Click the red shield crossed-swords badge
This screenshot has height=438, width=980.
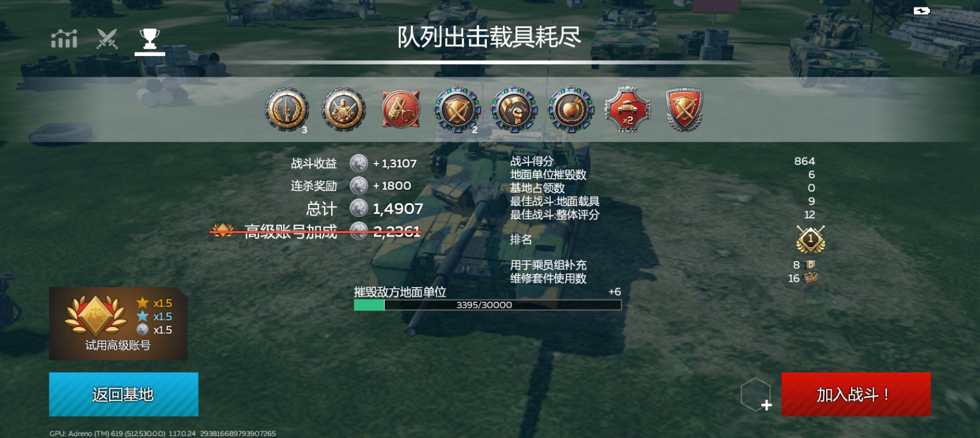(685, 110)
